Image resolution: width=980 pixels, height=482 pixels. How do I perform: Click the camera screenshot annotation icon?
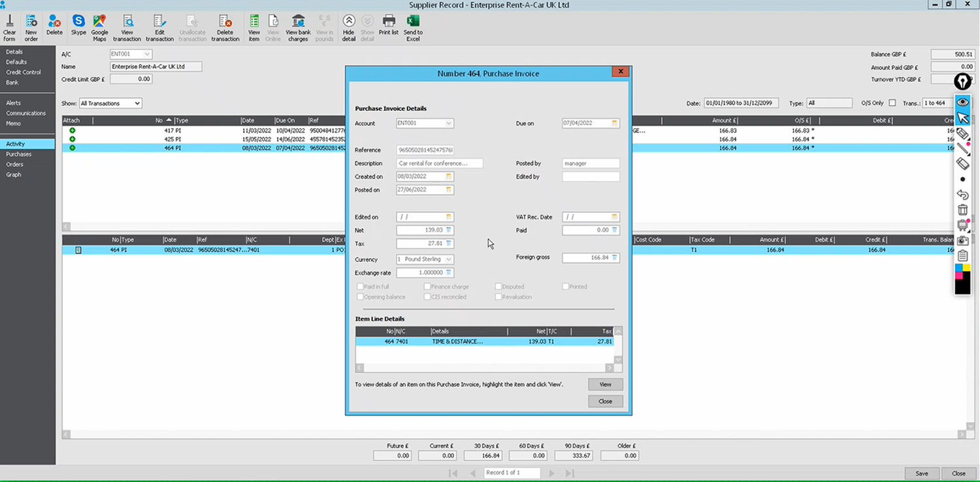(x=962, y=241)
